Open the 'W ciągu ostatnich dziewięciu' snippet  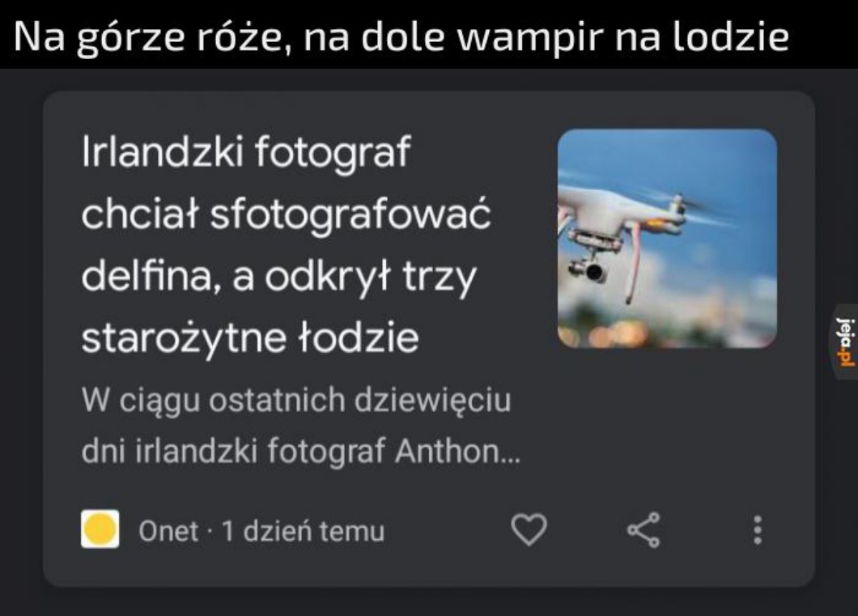(x=296, y=400)
